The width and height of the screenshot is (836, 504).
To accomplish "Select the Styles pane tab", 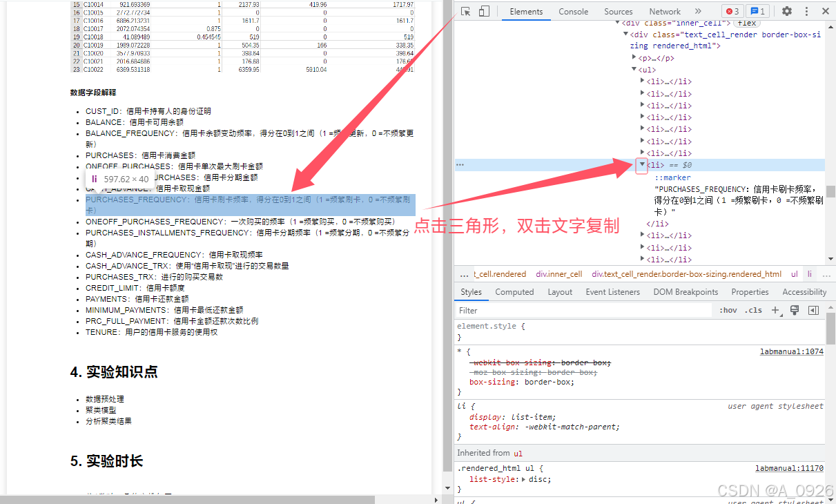I will tap(472, 292).
